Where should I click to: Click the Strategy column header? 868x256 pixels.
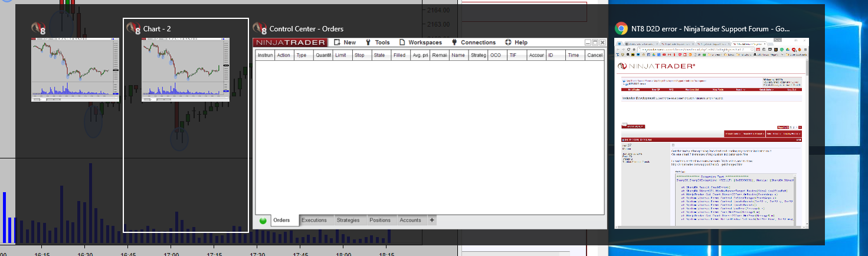pyautogui.click(x=478, y=55)
